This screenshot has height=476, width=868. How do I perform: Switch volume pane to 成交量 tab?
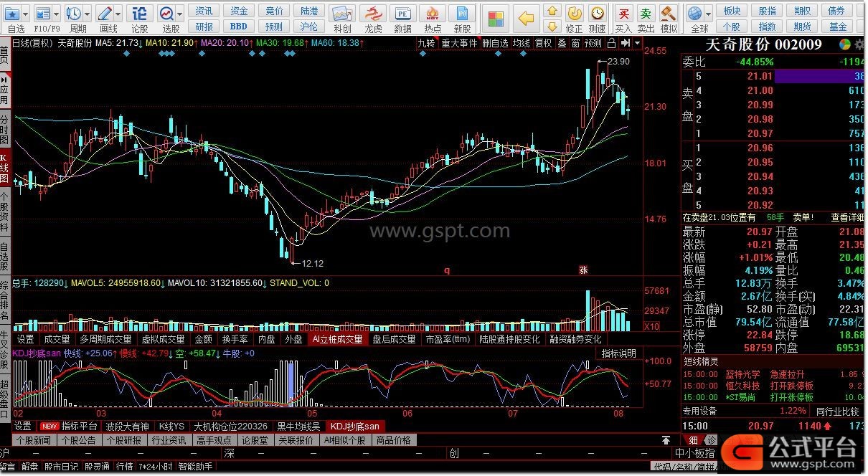click(x=57, y=339)
